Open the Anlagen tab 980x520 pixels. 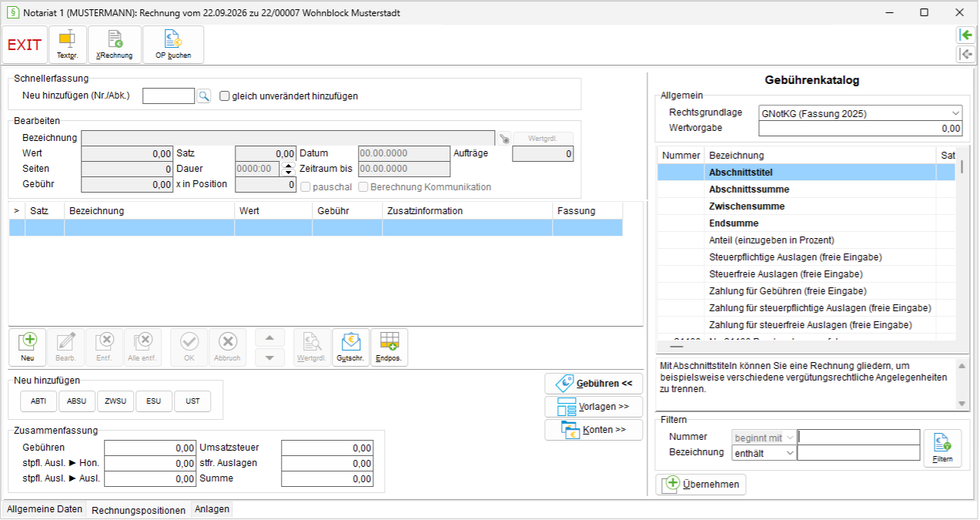212,509
